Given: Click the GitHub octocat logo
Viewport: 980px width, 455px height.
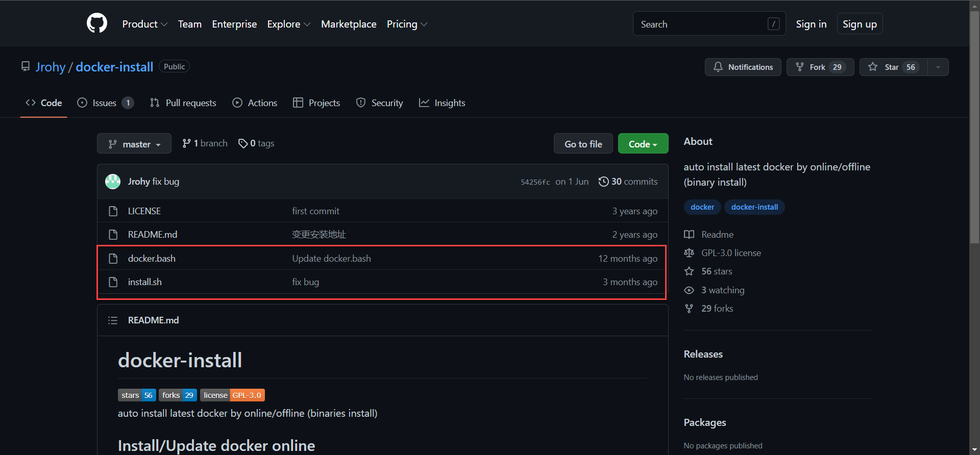Looking at the screenshot, I should [97, 23].
